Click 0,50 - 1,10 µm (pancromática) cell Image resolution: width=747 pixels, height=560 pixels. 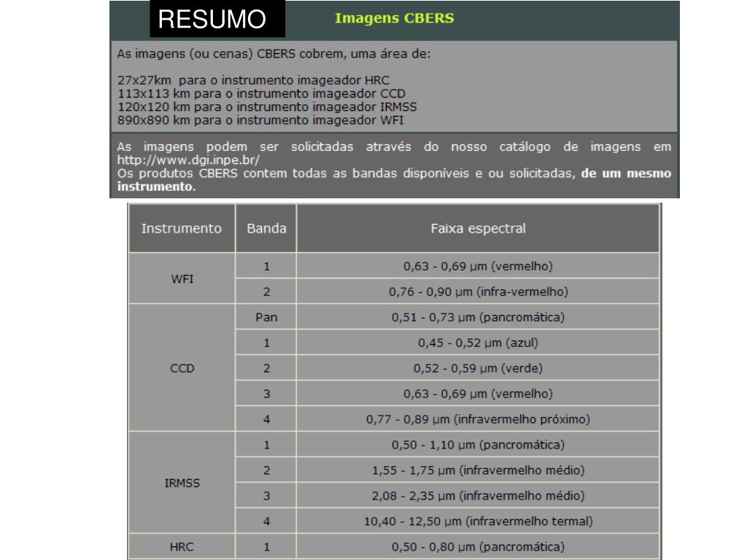(478, 445)
